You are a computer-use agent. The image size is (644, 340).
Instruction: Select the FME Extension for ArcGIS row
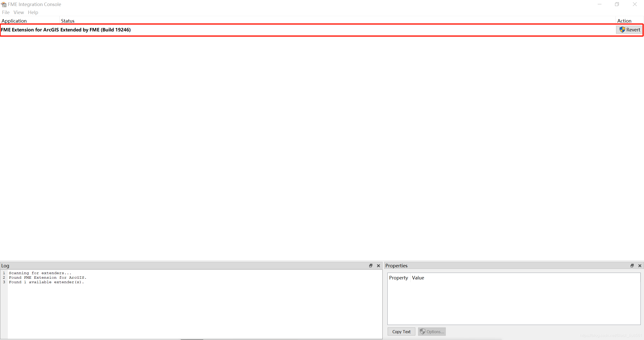(x=30, y=30)
